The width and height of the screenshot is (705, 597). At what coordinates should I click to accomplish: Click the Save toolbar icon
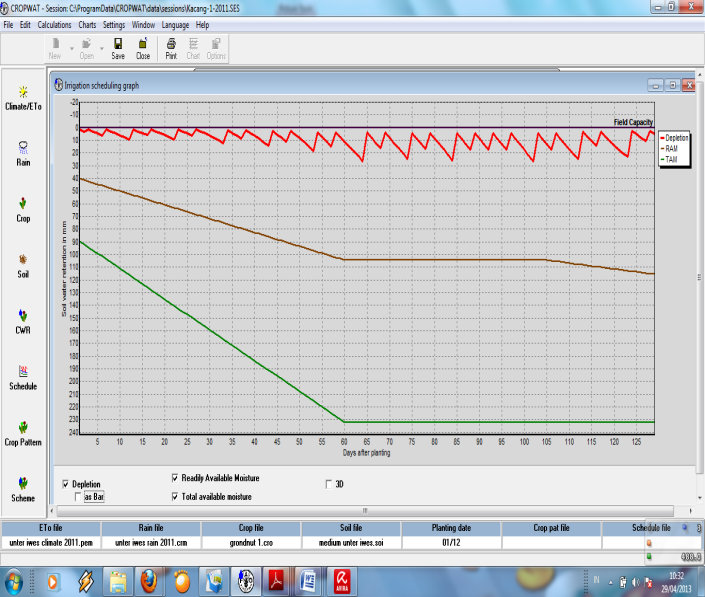pyautogui.click(x=118, y=48)
